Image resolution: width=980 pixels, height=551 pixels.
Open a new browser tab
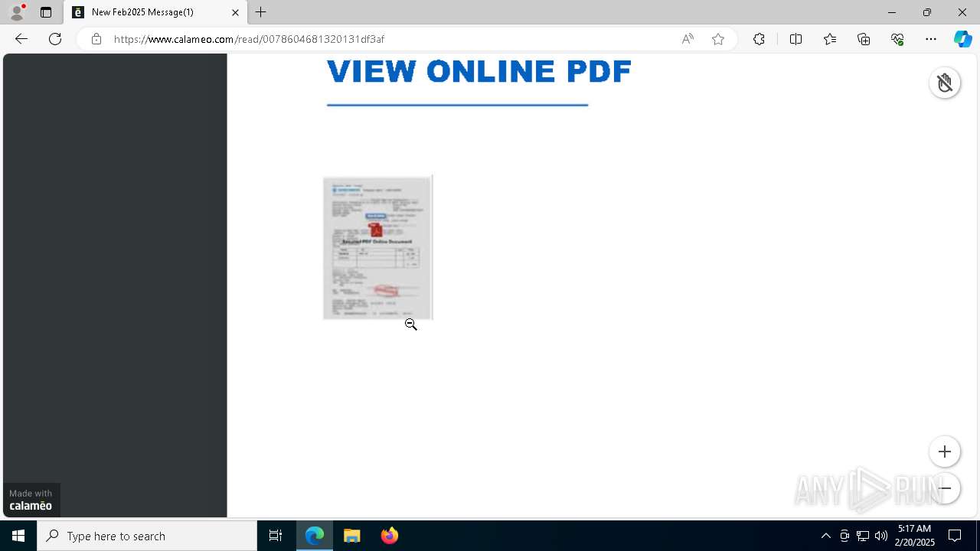261,12
